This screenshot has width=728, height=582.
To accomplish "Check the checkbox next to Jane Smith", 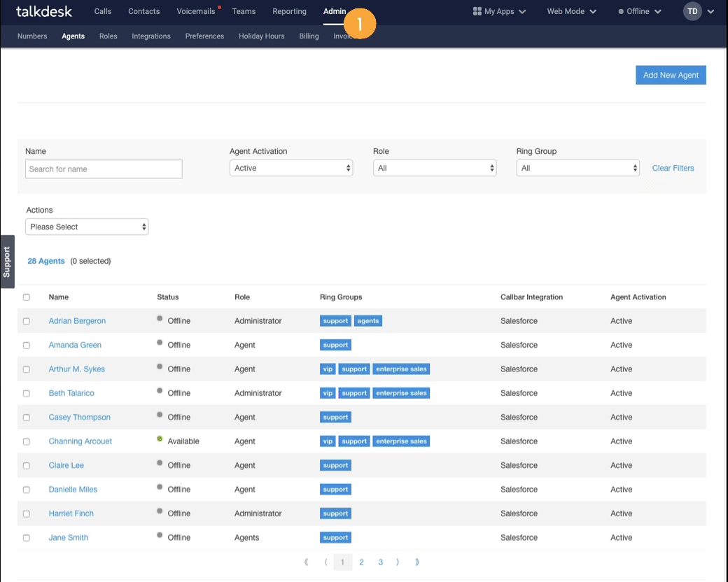I will [x=27, y=537].
